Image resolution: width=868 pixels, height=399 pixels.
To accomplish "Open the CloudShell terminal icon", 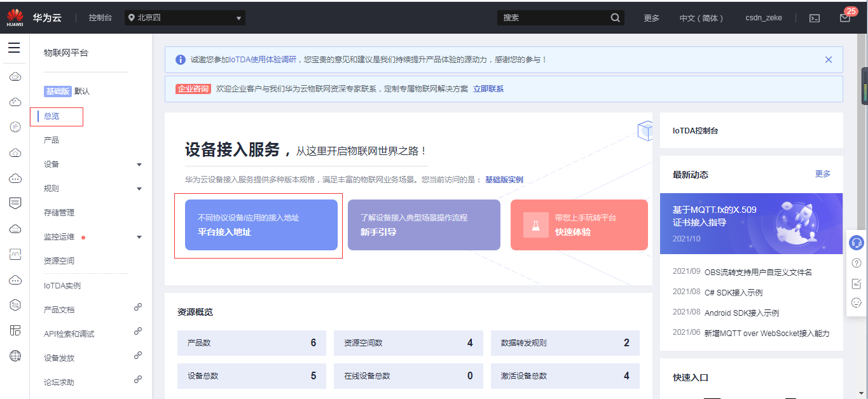I will tap(815, 18).
